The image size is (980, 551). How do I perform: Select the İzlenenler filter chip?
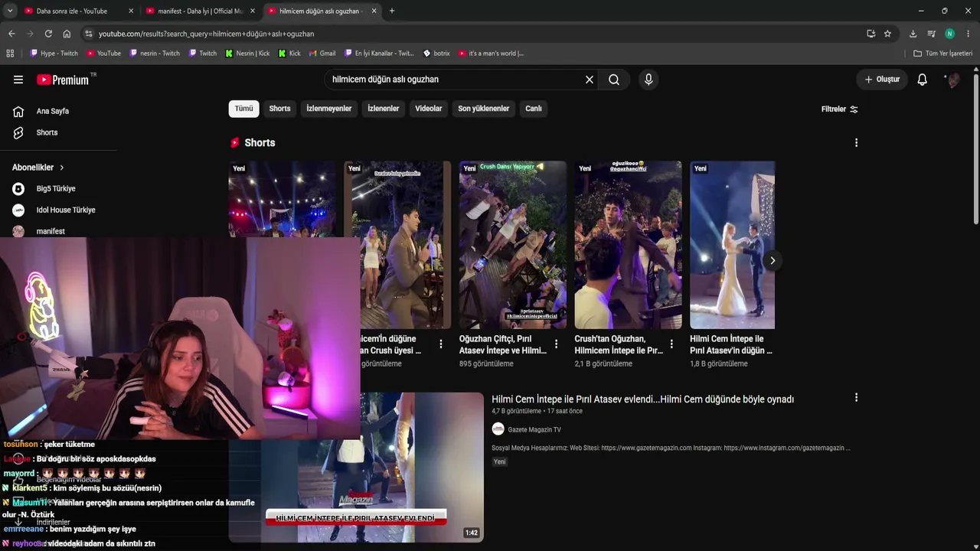tap(384, 109)
